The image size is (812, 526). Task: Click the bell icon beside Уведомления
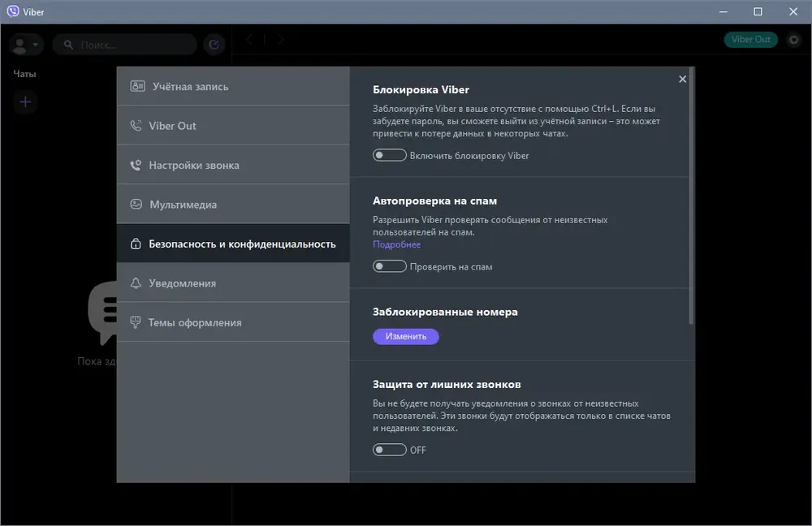click(x=136, y=282)
